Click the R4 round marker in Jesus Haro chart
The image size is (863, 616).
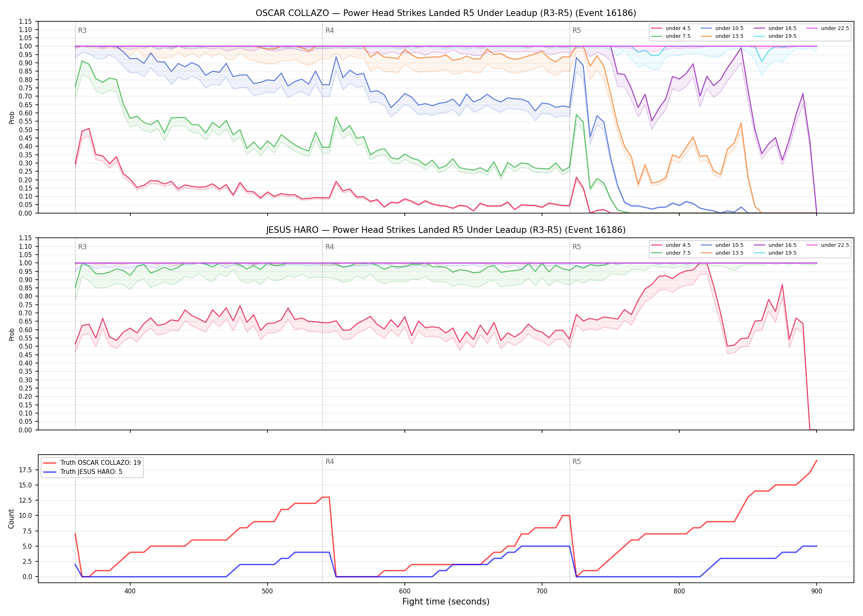click(x=330, y=247)
